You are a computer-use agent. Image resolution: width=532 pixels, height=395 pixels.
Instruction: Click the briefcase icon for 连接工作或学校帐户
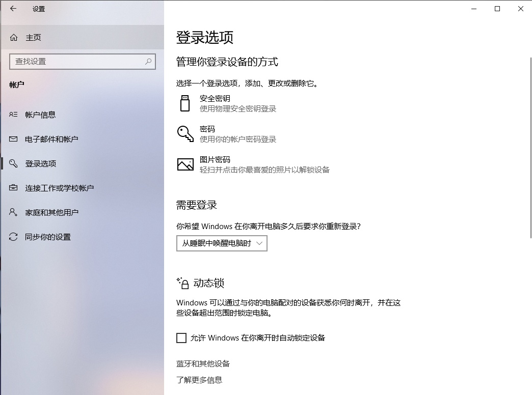[13, 187]
